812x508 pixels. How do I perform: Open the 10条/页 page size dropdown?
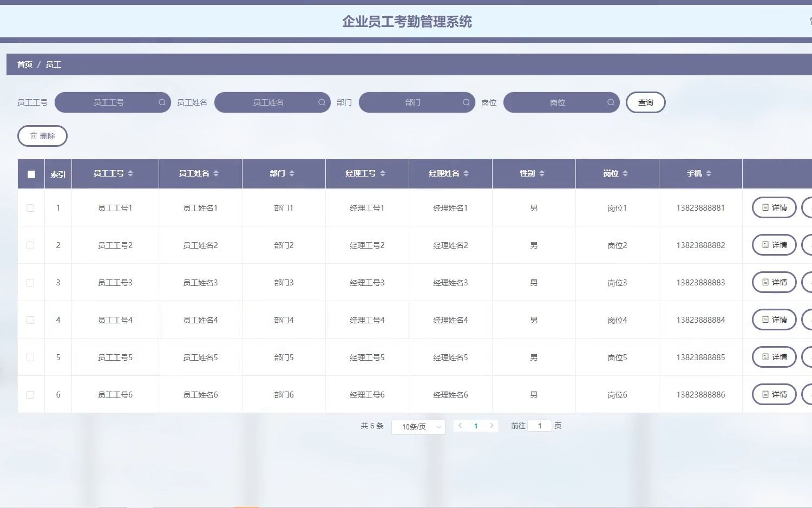418,427
